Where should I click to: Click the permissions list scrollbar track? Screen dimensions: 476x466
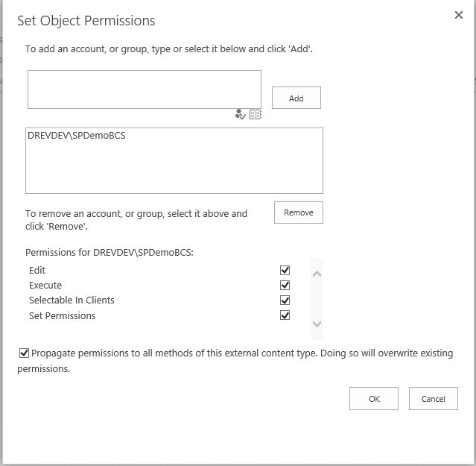click(317, 299)
